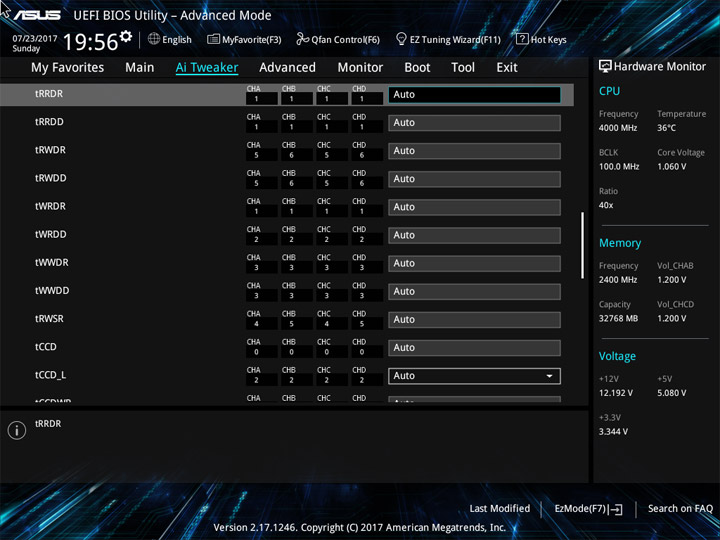Click Hot Keys label

coord(549,40)
